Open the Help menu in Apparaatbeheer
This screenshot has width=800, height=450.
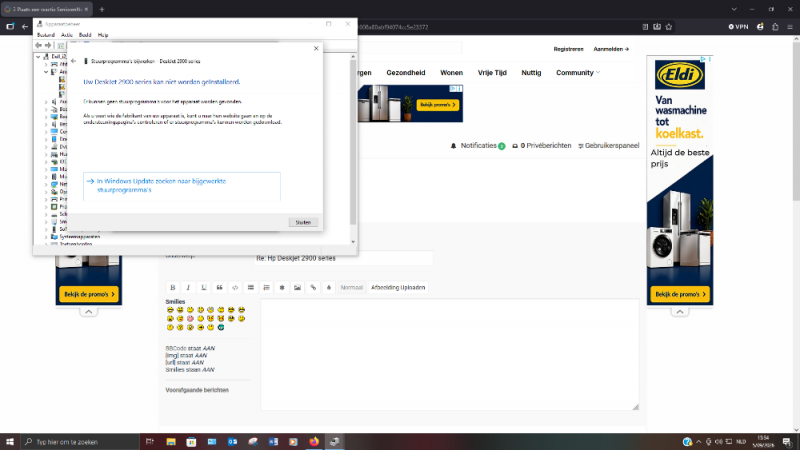tap(103, 35)
